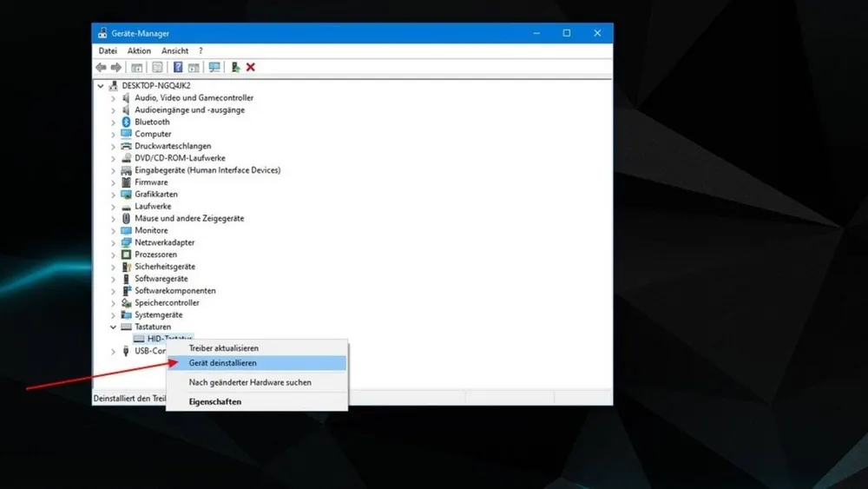Expand Eingabegeräte (Human Interface Devices) chevron
The width and height of the screenshot is (868, 489).
point(113,170)
